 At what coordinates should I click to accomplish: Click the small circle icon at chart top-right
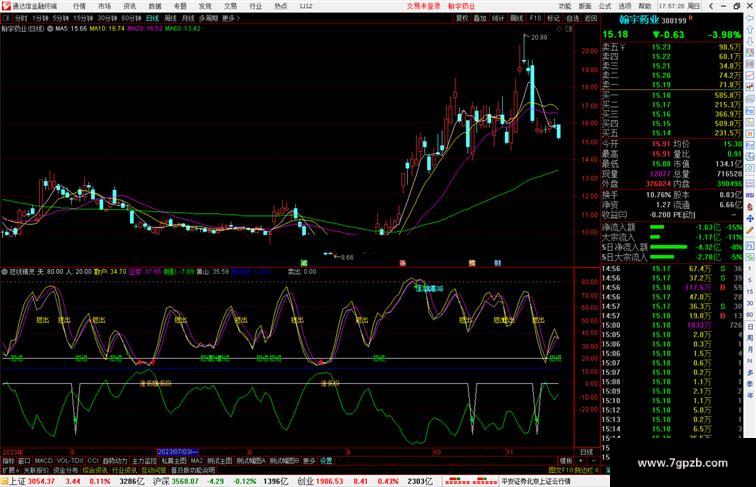pos(560,29)
